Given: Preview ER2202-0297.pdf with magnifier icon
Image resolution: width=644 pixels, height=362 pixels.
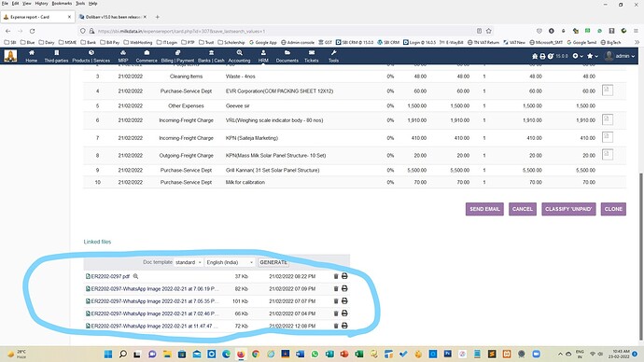Looking at the screenshot, I should coord(135,276).
